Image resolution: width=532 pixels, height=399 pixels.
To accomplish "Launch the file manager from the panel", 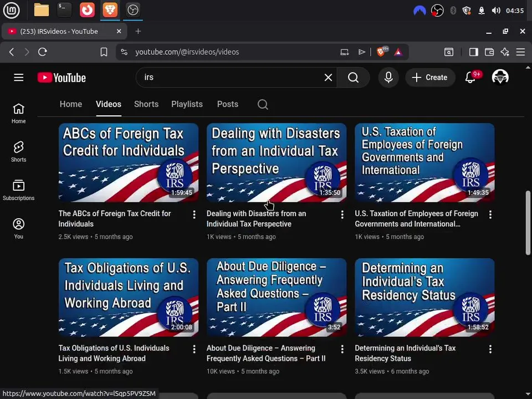I will (42, 10).
